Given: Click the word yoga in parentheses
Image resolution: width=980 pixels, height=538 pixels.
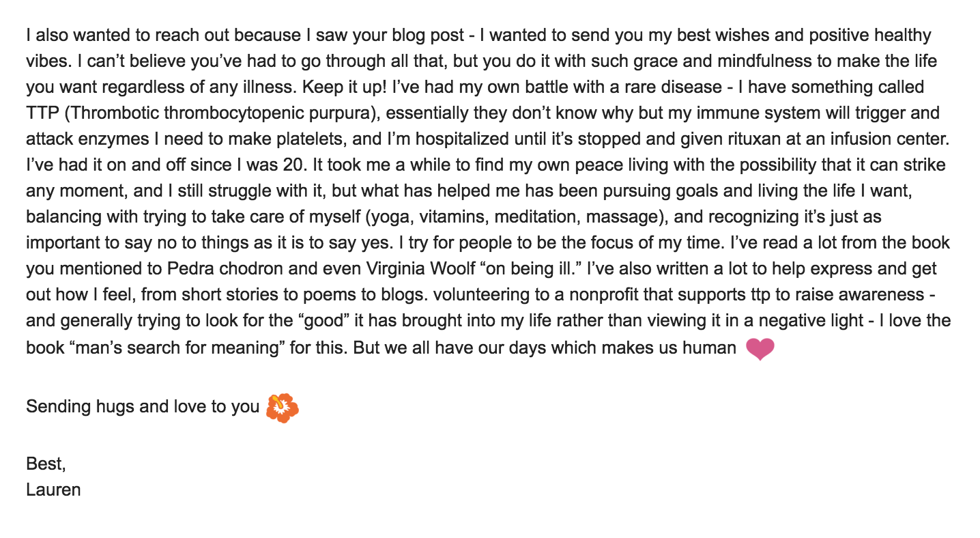Looking at the screenshot, I should tap(390, 216).
